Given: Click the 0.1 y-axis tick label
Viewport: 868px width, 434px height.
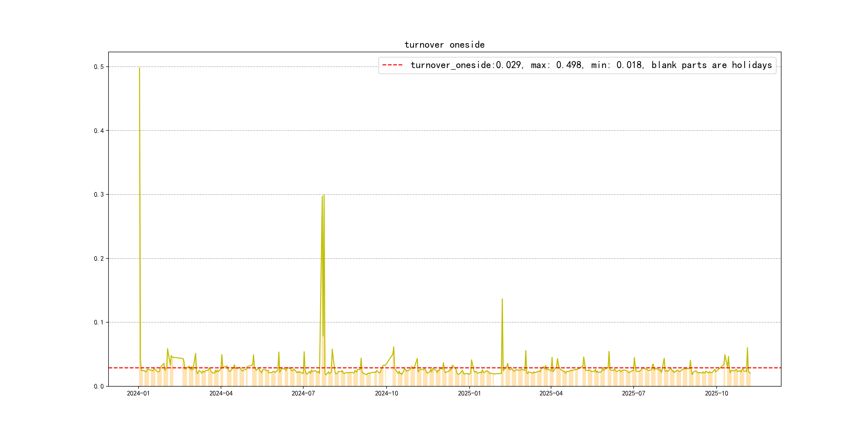Looking at the screenshot, I should (99, 323).
